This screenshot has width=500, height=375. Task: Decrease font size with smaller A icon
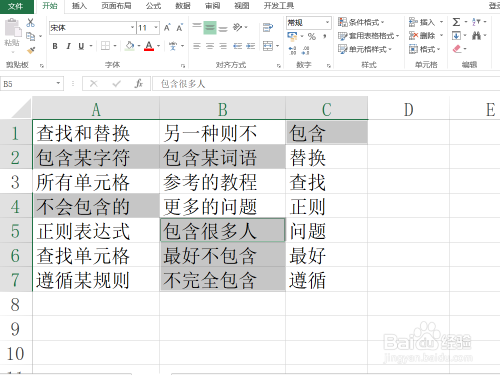pyautogui.click(x=180, y=28)
